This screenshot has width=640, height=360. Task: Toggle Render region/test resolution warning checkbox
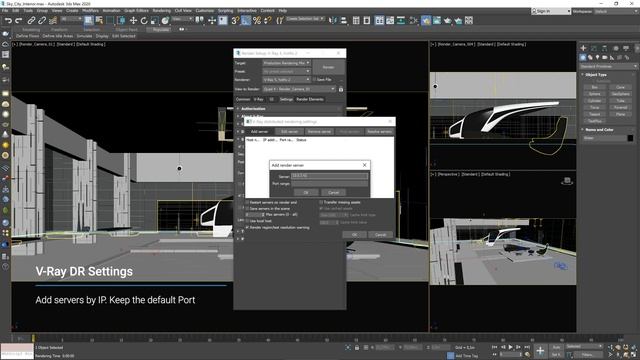coord(247,227)
